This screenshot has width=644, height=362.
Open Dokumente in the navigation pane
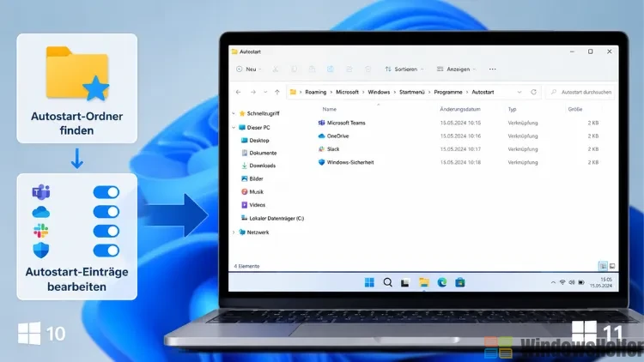tap(258, 153)
